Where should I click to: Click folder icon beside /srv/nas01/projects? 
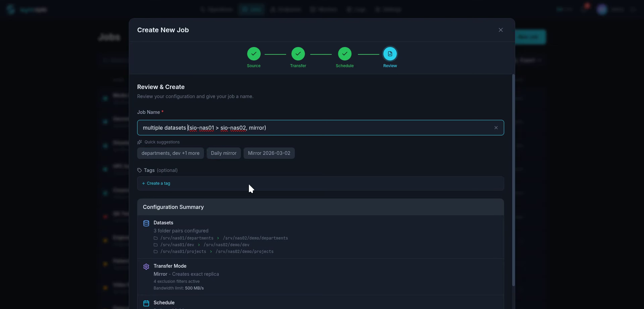tap(156, 252)
